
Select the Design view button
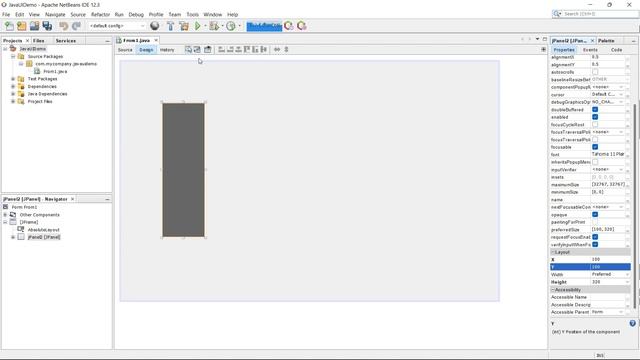pos(146,50)
